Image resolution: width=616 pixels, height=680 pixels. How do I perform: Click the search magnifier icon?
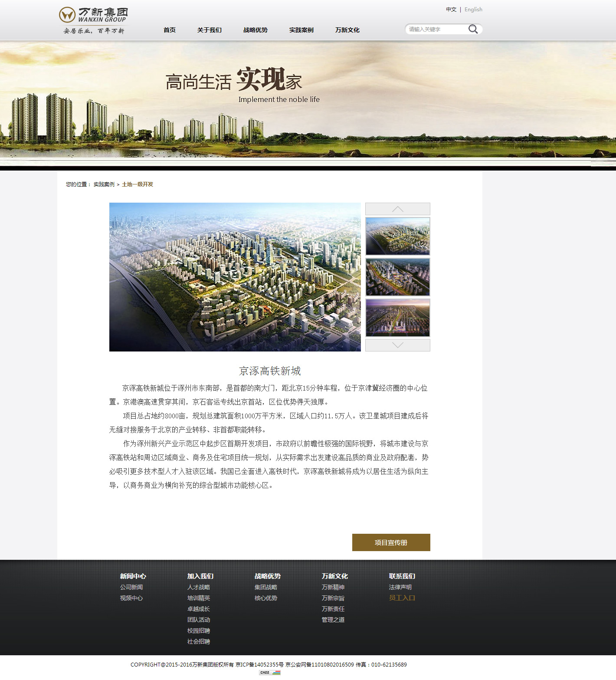(473, 29)
